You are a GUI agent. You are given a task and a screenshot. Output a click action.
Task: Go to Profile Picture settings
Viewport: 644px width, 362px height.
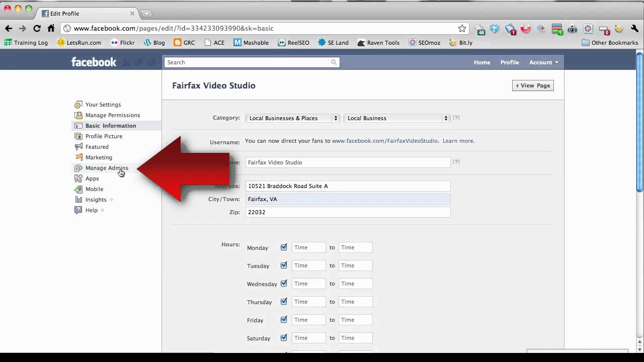[x=104, y=136]
